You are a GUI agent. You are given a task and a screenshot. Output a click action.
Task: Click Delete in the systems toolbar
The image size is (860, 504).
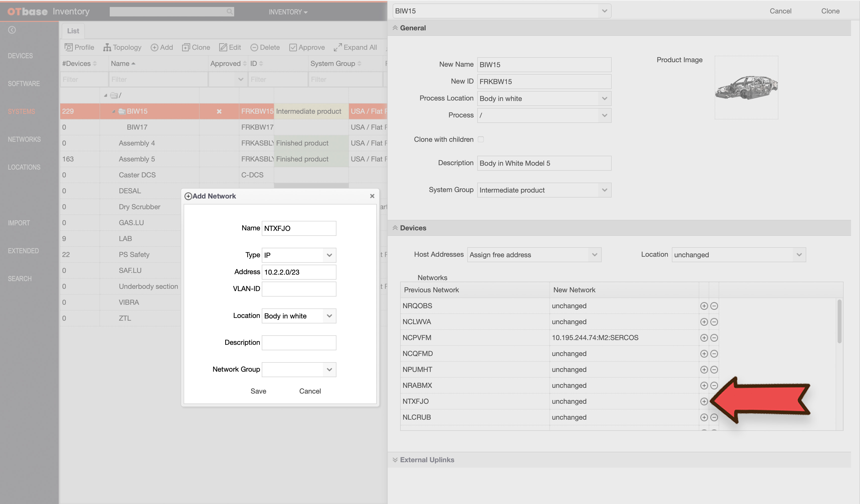[x=265, y=48]
